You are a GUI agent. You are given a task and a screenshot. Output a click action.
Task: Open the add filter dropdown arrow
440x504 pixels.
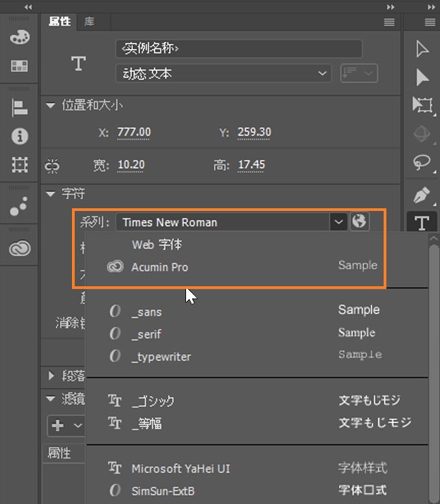(77, 425)
